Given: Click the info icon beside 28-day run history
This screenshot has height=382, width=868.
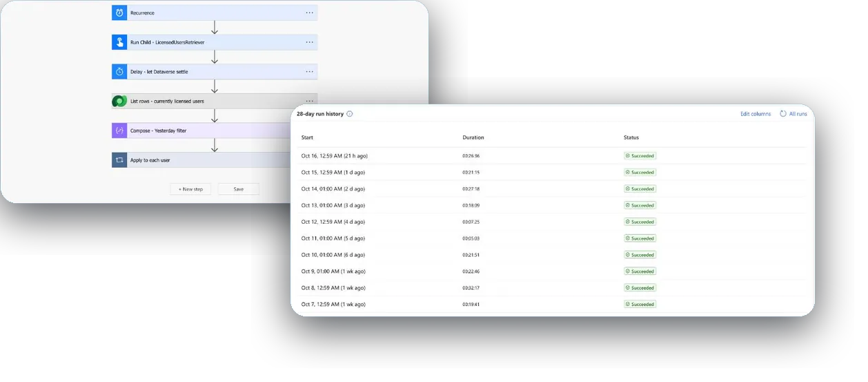Looking at the screenshot, I should point(349,114).
